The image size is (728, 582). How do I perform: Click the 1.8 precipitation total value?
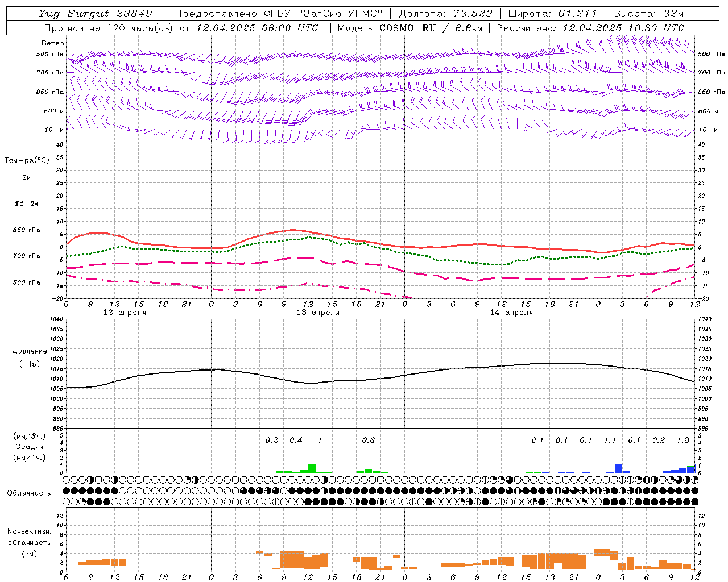[x=682, y=440]
